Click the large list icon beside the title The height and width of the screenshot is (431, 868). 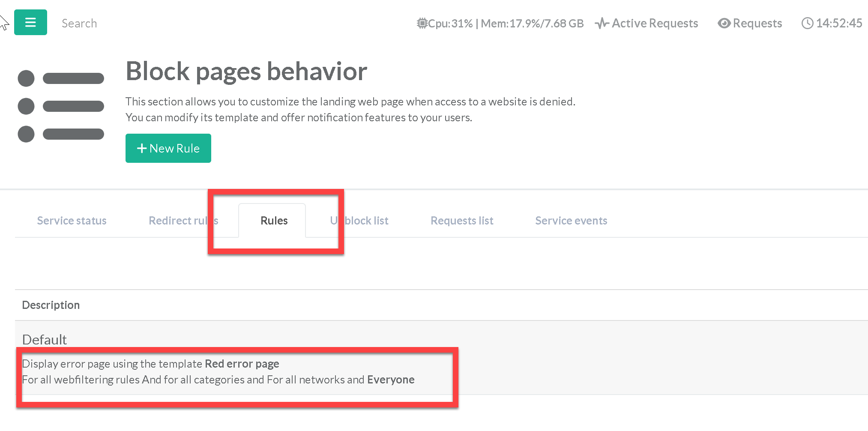[x=61, y=106]
